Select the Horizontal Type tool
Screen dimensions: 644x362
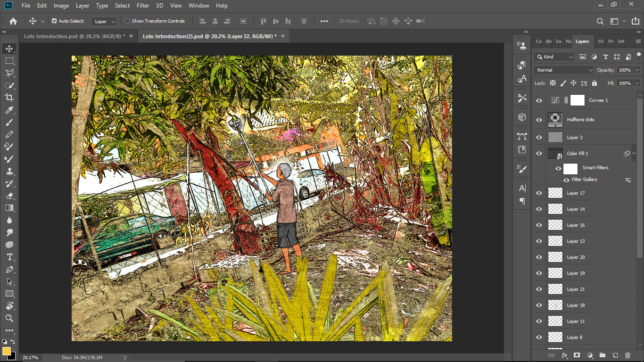[x=9, y=257]
